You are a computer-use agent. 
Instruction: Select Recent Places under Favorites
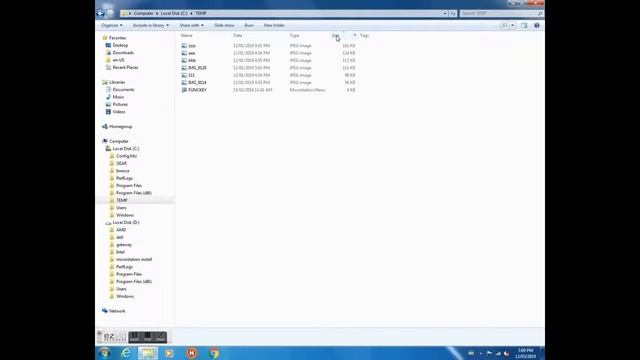125,67
